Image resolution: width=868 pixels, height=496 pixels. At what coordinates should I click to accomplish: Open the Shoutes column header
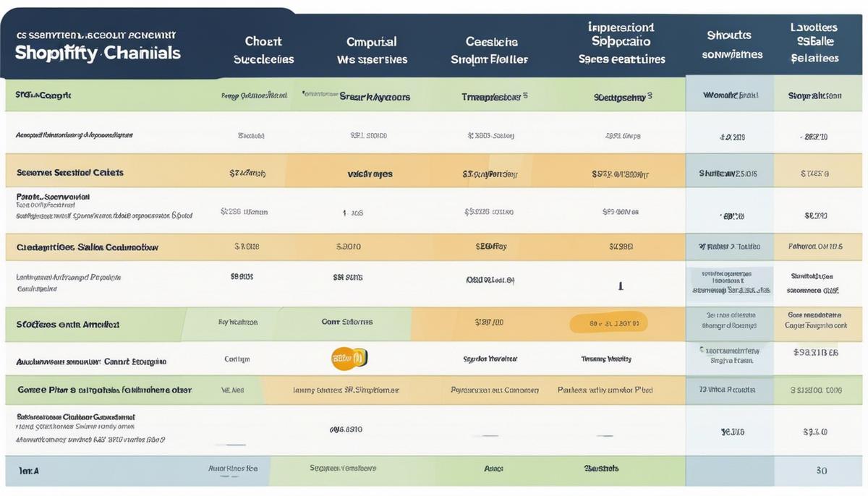[x=728, y=44]
